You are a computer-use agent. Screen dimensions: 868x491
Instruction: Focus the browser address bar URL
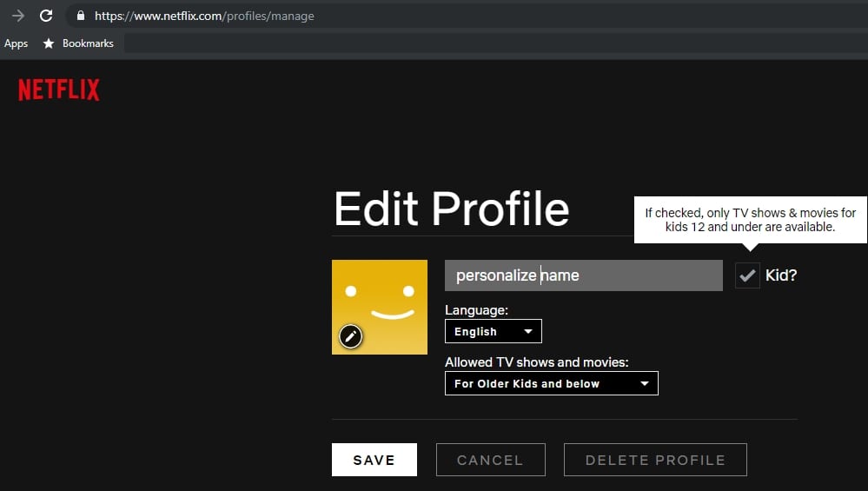[204, 16]
